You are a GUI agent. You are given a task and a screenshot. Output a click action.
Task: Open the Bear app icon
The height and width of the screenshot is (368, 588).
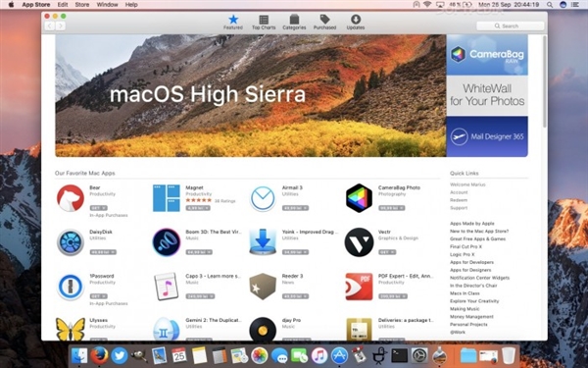(71, 198)
